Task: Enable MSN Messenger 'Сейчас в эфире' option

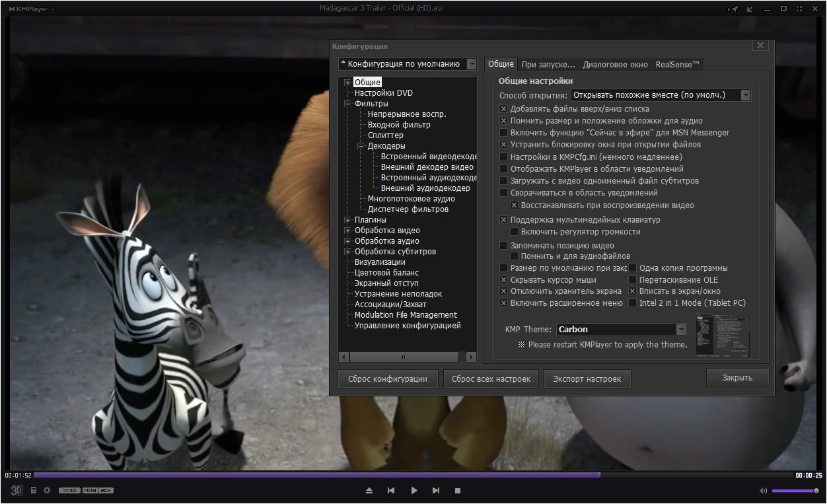Action: coord(503,133)
